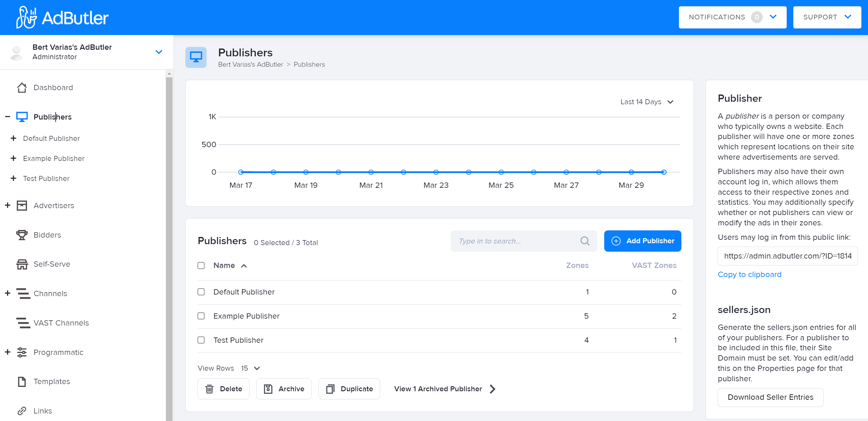Viewport: 868px width, 421px height.
Task: Click the Mar 29 chart data point
Action: [631, 172]
